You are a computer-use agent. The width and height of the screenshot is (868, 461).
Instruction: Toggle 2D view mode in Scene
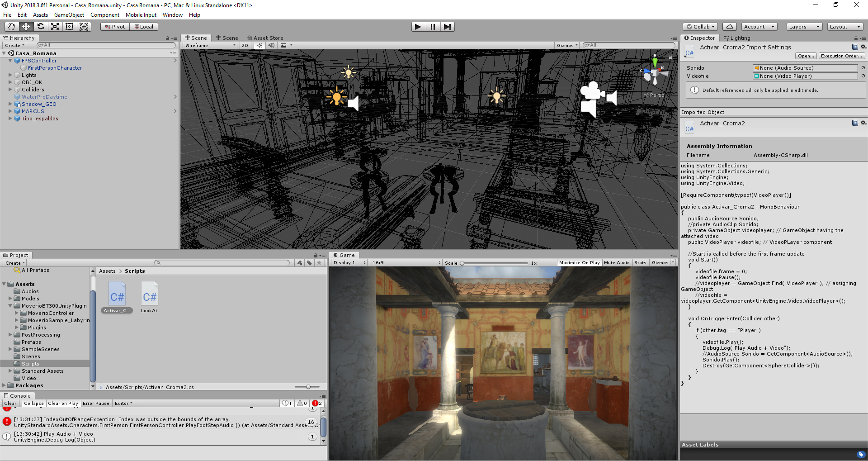[x=245, y=45]
